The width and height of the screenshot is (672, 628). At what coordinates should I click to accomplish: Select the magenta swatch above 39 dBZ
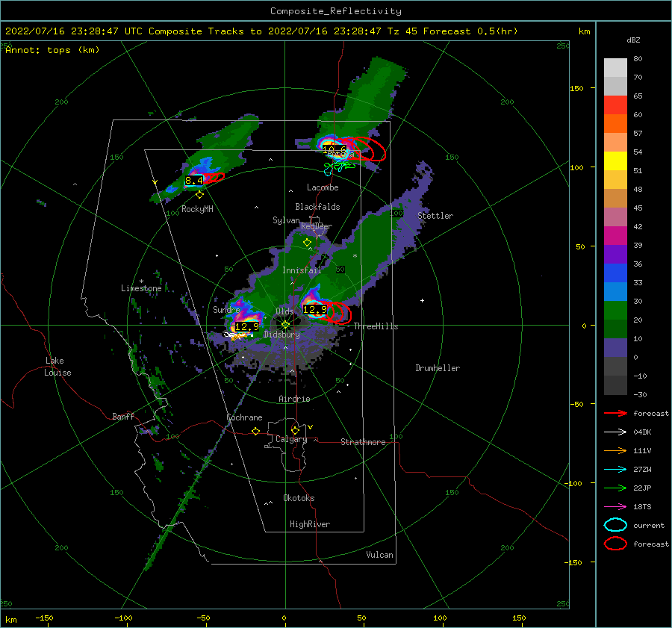tap(615, 235)
